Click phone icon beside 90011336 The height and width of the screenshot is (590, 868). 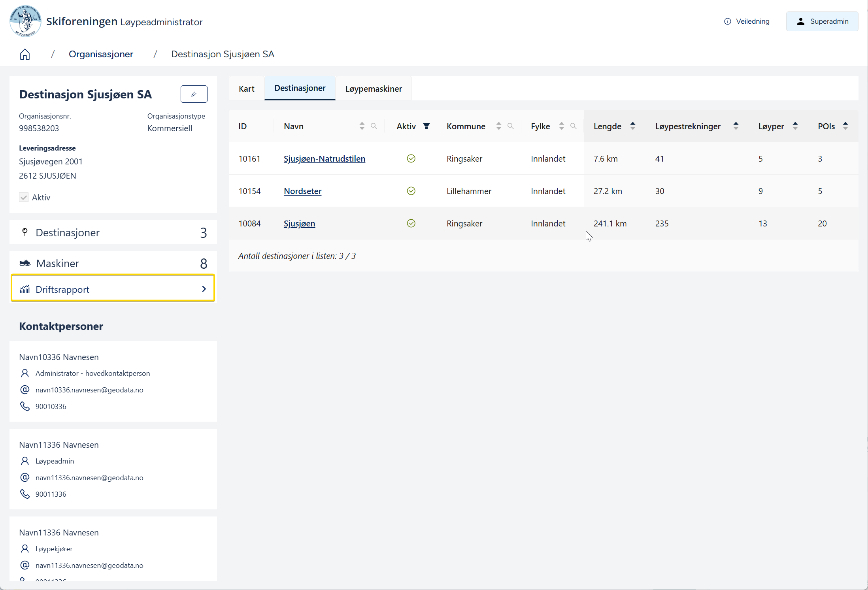click(25, 494)
